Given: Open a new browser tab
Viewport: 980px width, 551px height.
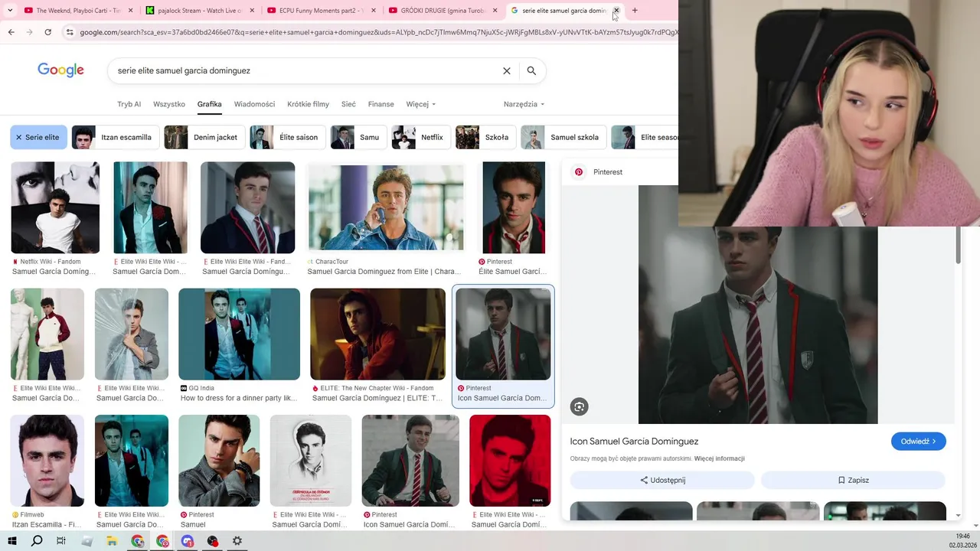Looking at the screenshot, I should pos(635,11).
